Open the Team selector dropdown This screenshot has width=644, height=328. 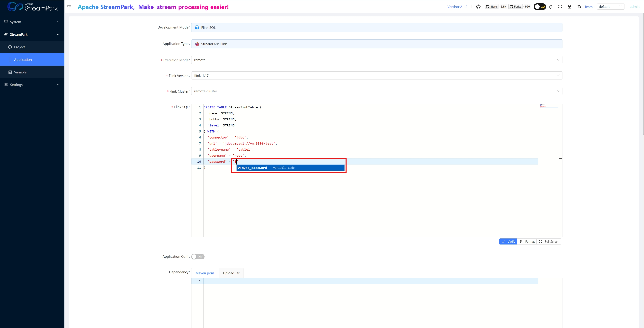(x=610, y=7)
